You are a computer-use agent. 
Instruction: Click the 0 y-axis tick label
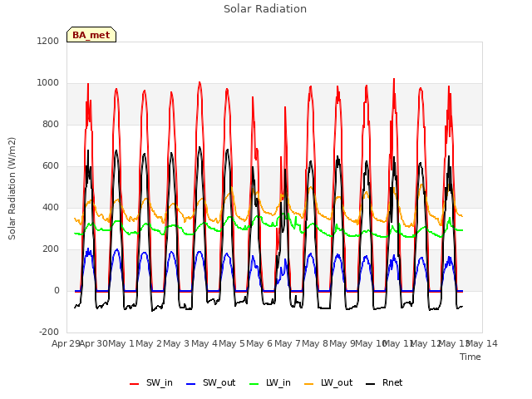(57, 290)
